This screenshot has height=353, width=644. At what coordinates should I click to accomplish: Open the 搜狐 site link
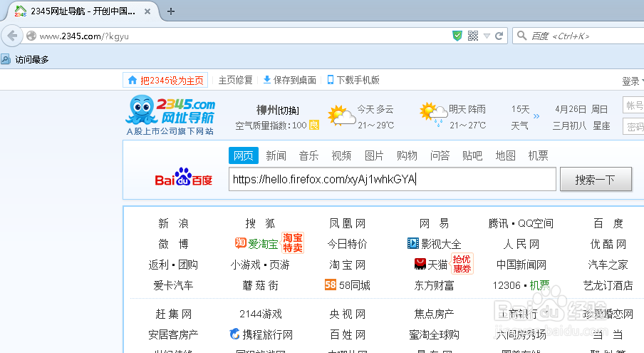[261, 223]
